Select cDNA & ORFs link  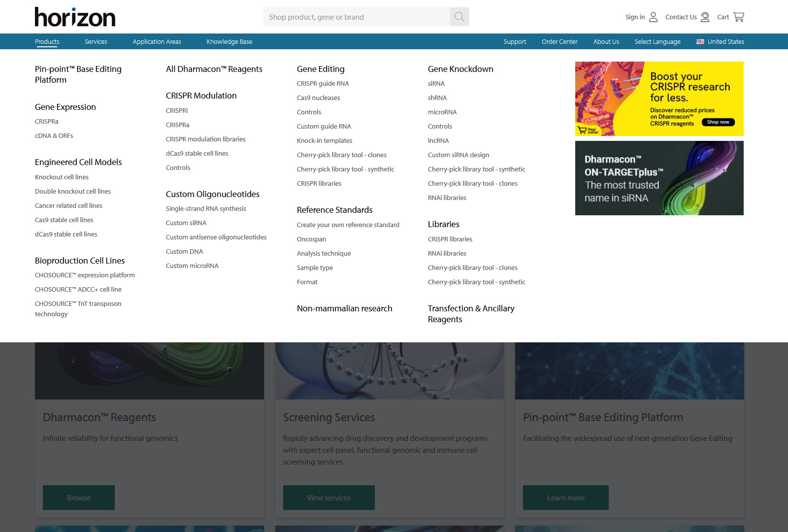pos(54,136)
